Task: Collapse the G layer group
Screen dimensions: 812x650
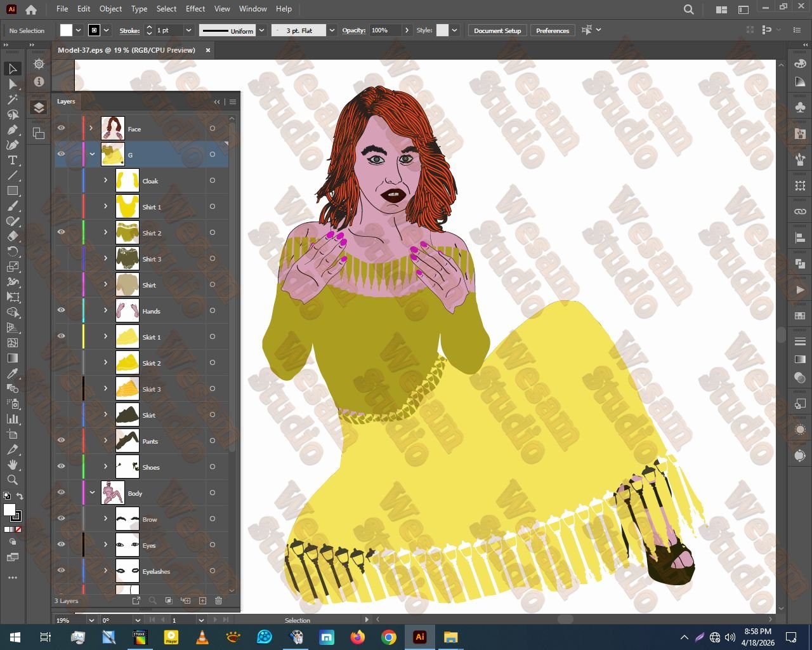Action: click(x=92, y=154)
